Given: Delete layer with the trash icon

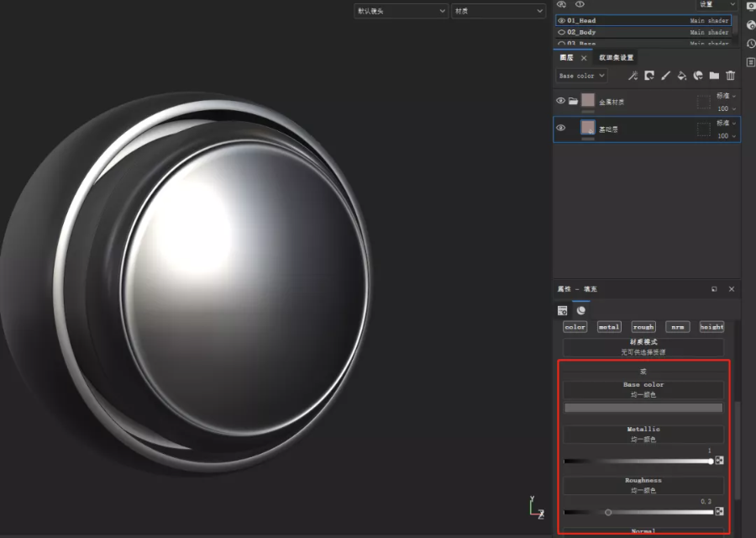Looking at the screenshot, I should [x=731, y=76].
